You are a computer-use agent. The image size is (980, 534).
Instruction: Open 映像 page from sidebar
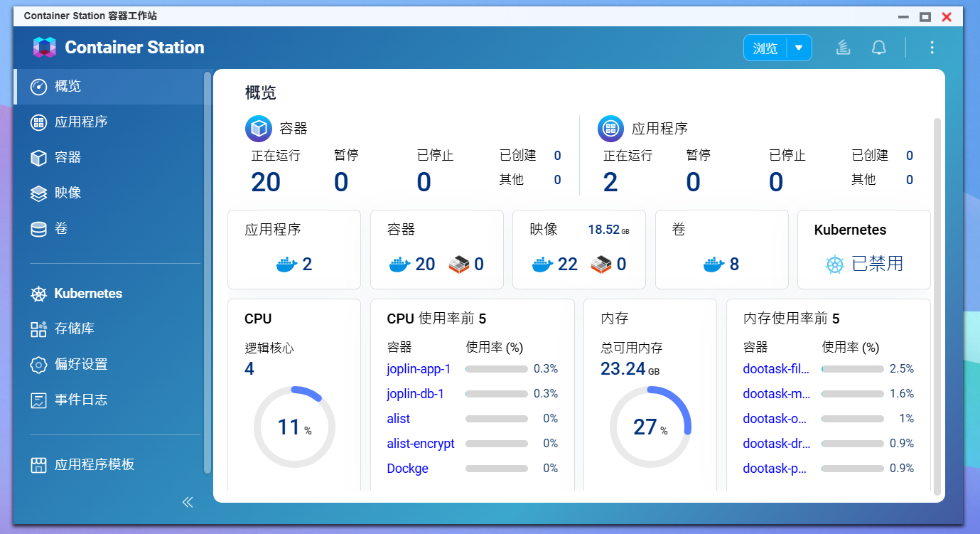point(108,193)
